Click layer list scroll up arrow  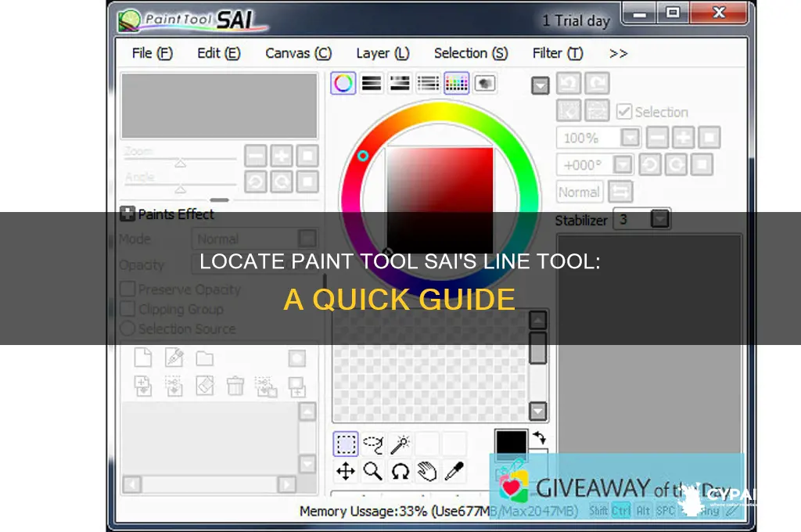[x=307, y=412]
